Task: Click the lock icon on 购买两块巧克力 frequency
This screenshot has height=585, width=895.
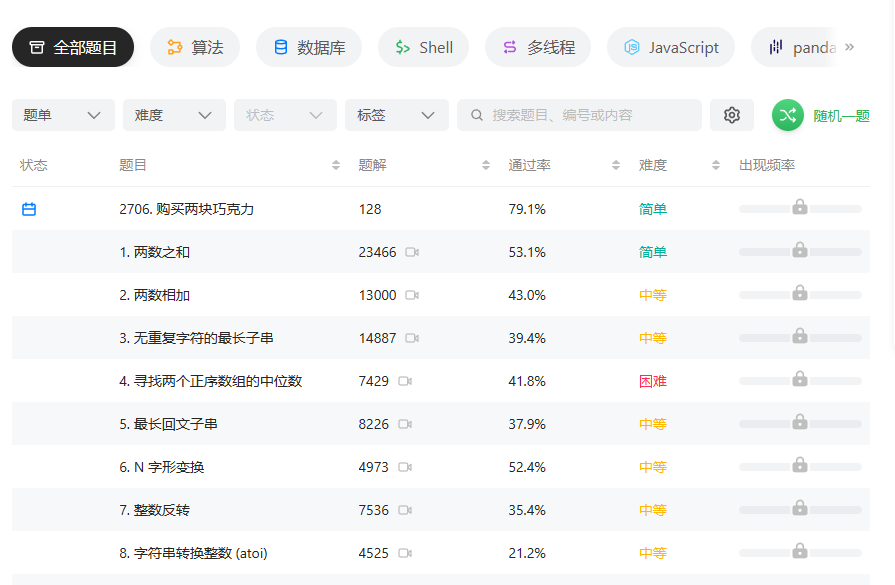Action: [x=800, y=207]
